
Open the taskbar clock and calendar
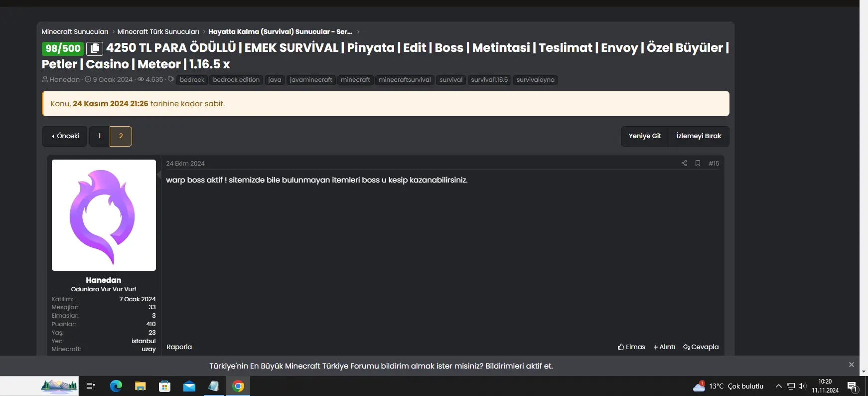point(825,386)
